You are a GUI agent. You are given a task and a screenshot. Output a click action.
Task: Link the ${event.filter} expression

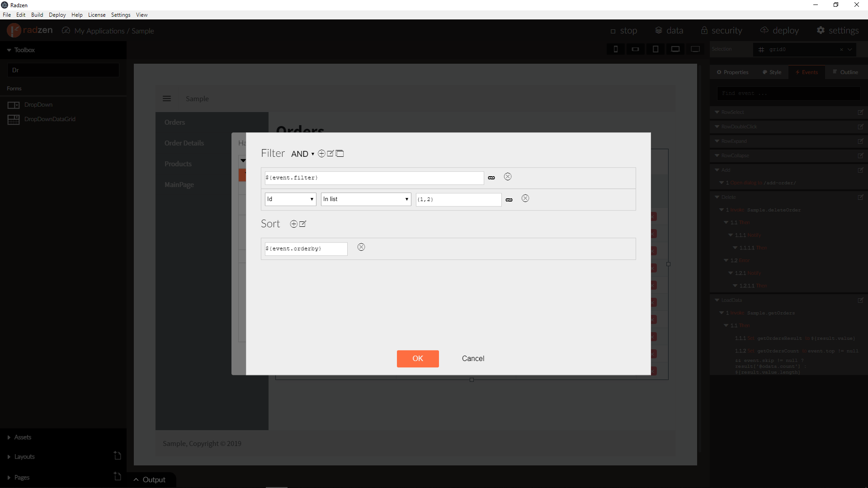491,178
